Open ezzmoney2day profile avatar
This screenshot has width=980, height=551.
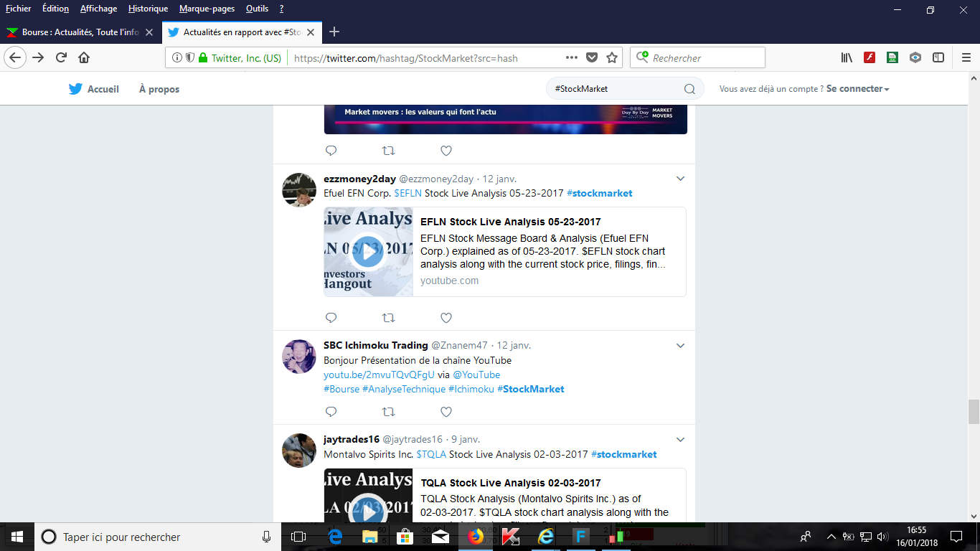coord(298,190)
